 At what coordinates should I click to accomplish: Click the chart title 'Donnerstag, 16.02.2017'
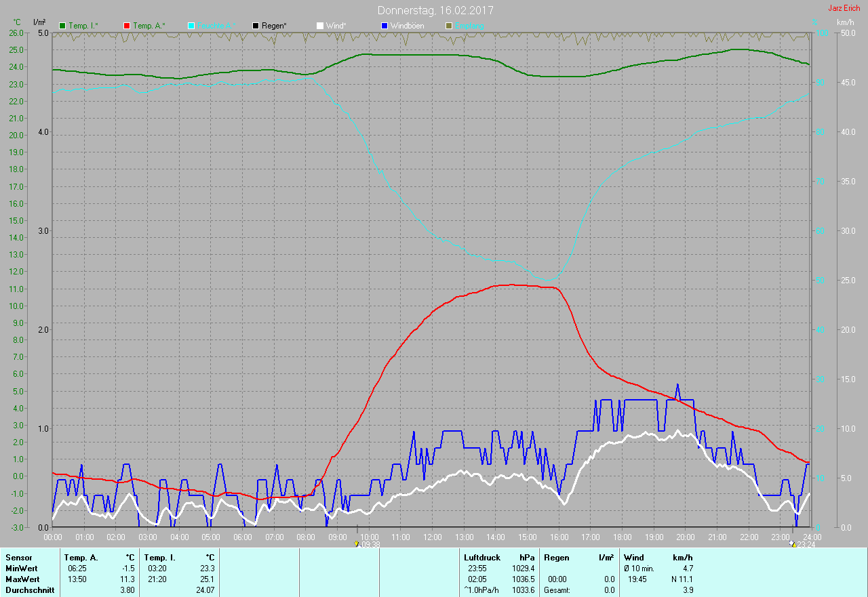click(435, 11)
